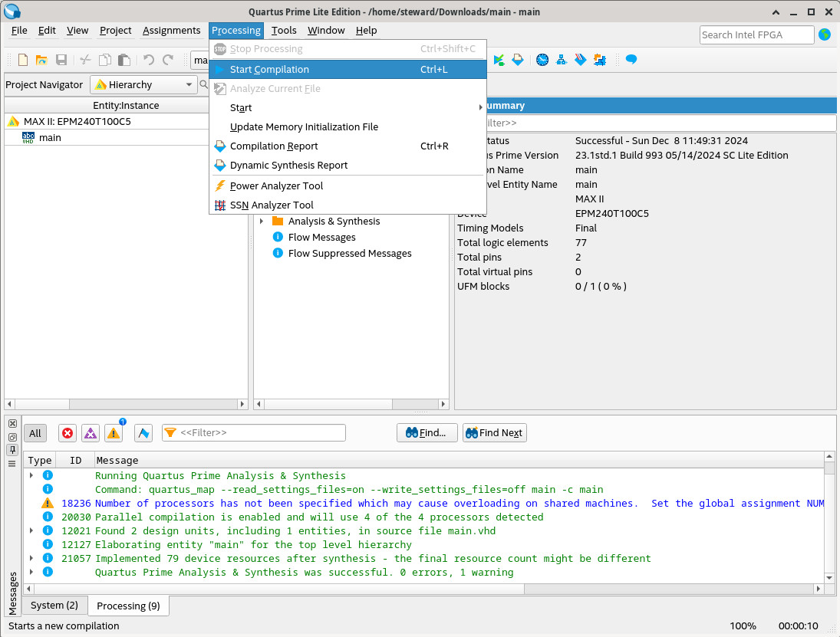Toggle the All messages filter button
840x637 pixels.
[x=35, y=433]
